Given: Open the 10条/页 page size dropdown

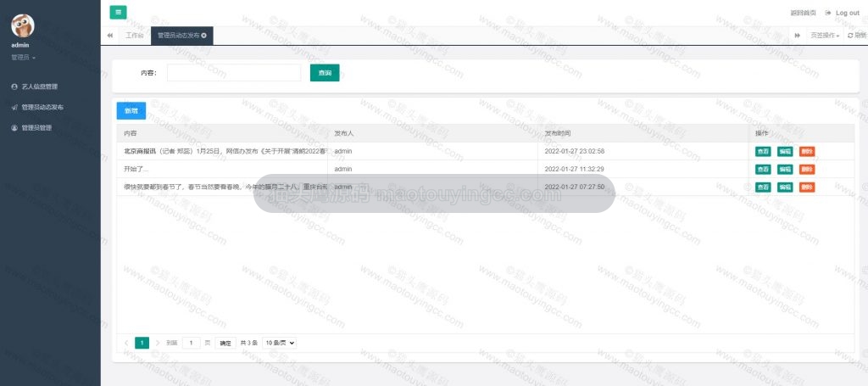Looking at the screenshot, I should point(280,343).
